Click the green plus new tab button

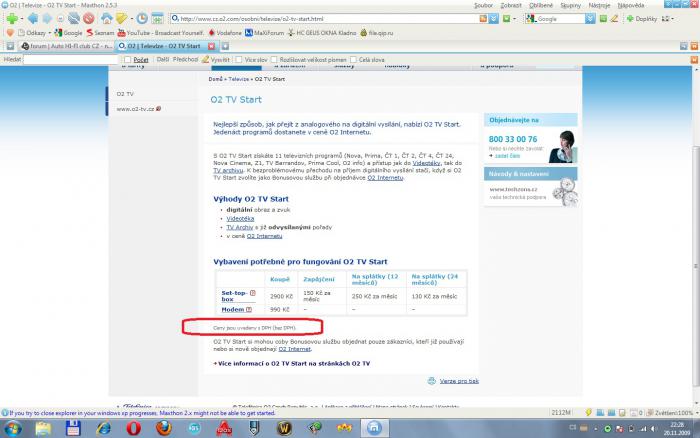[12, 18]
